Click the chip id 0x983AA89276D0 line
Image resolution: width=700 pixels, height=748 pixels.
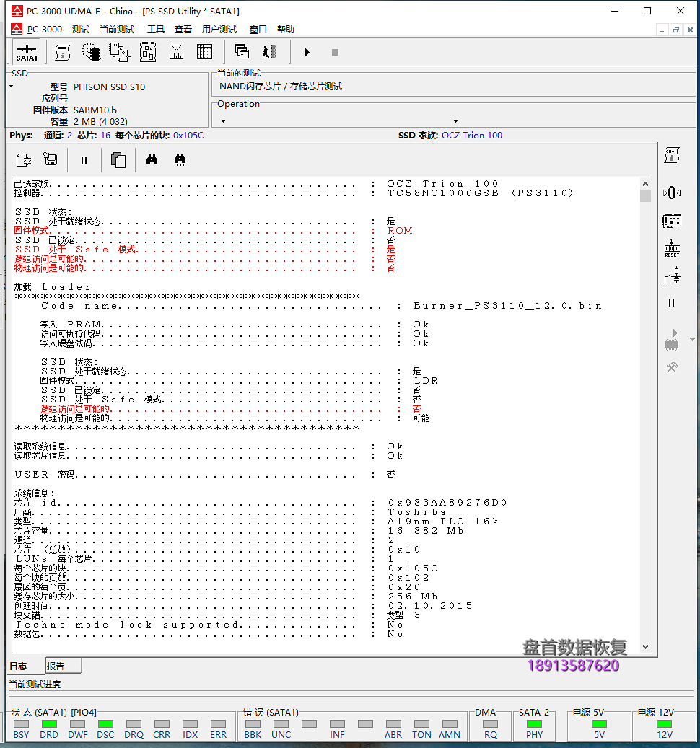261,503
